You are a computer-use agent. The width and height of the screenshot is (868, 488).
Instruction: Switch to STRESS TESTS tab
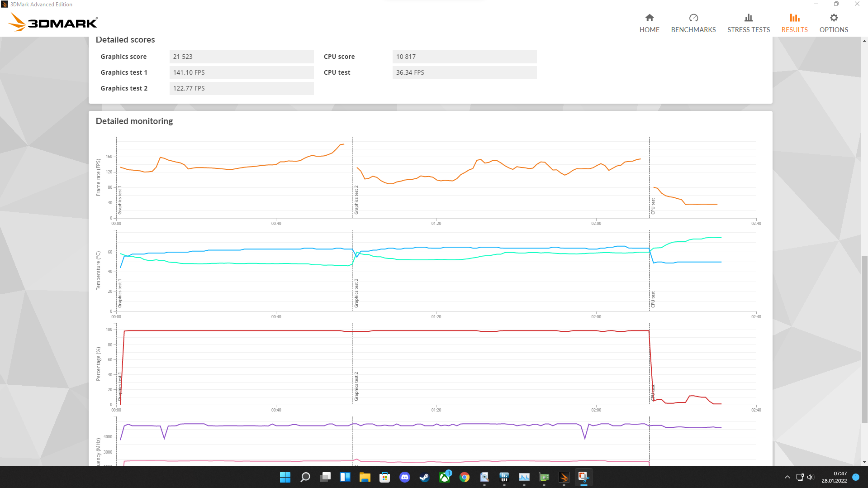748,23
